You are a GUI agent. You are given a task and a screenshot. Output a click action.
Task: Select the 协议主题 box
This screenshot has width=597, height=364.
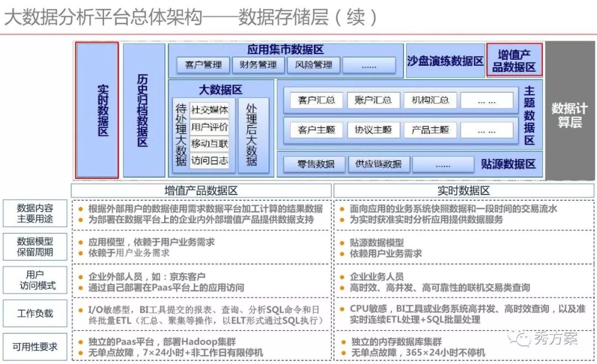point(373,130)
